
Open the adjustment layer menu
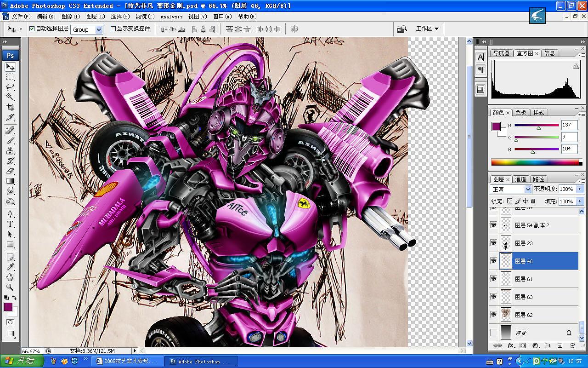pos(535,345)
